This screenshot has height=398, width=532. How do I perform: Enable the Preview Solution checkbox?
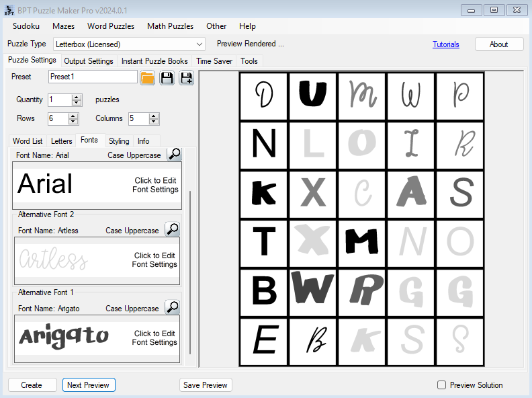point(441,385)
